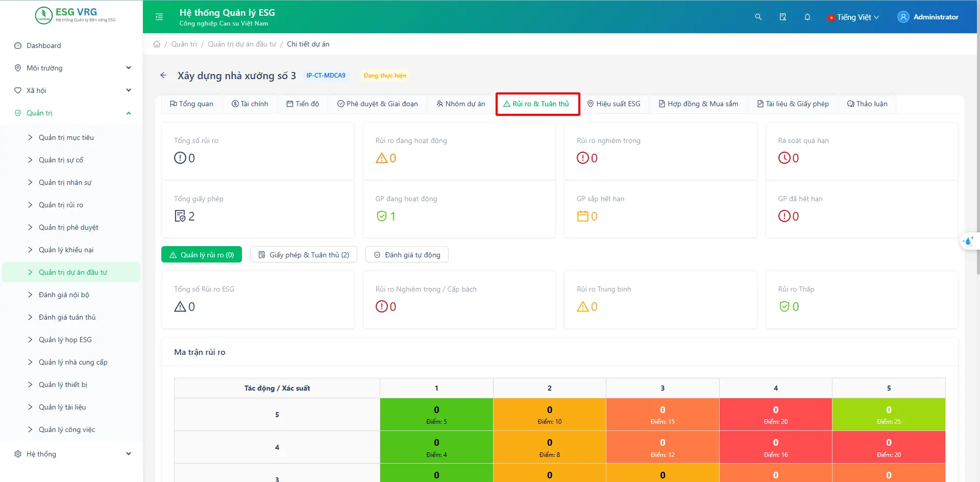Open the Thảo luận tab

867,104
